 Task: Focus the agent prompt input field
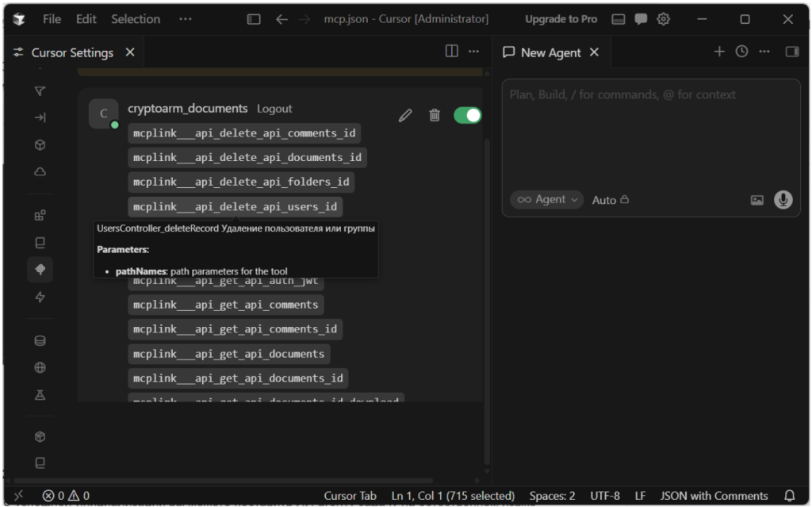651,135
